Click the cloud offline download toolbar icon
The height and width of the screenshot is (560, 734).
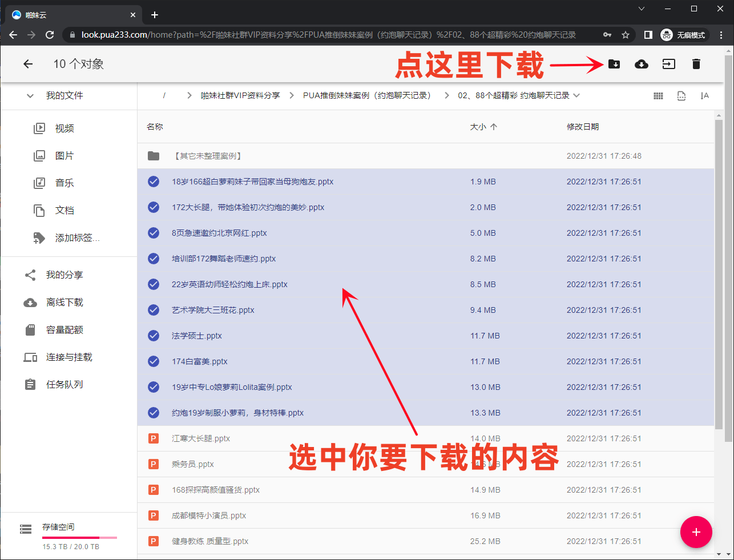click(x=642, y=64)
